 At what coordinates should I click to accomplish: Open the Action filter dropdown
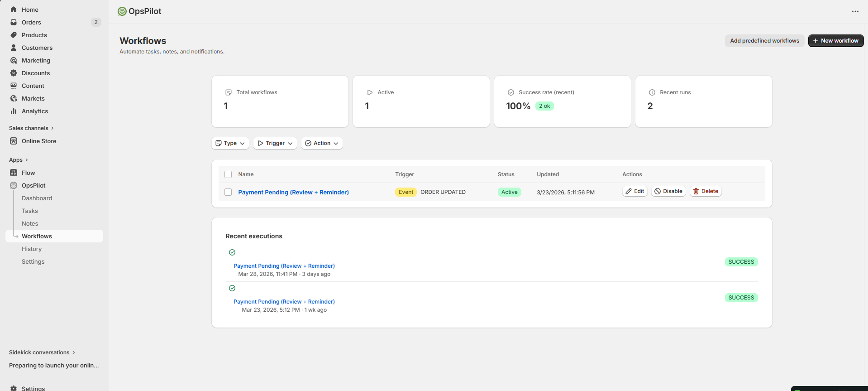[x=322, y=143]
